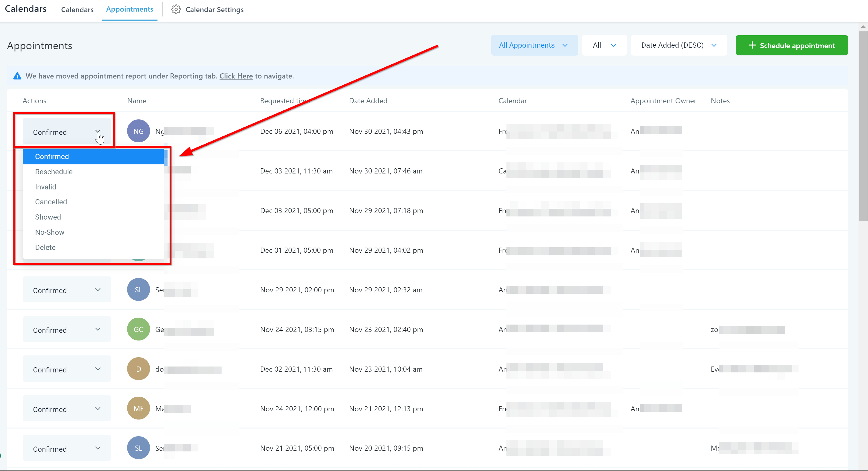Open the All filter dropdown
Image resolution: width=868 pixels, height=471 pixels.
(604, 45)
